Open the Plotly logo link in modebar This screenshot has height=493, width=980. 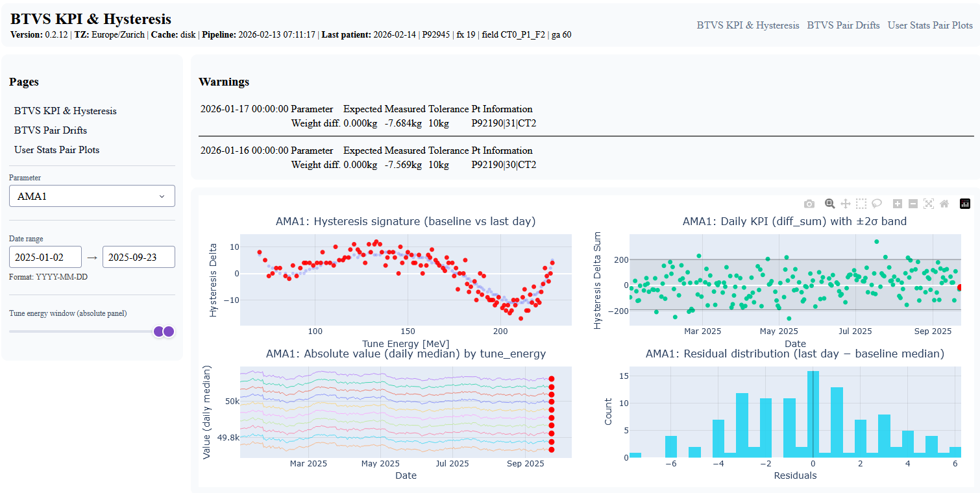(x=965, y=204)
